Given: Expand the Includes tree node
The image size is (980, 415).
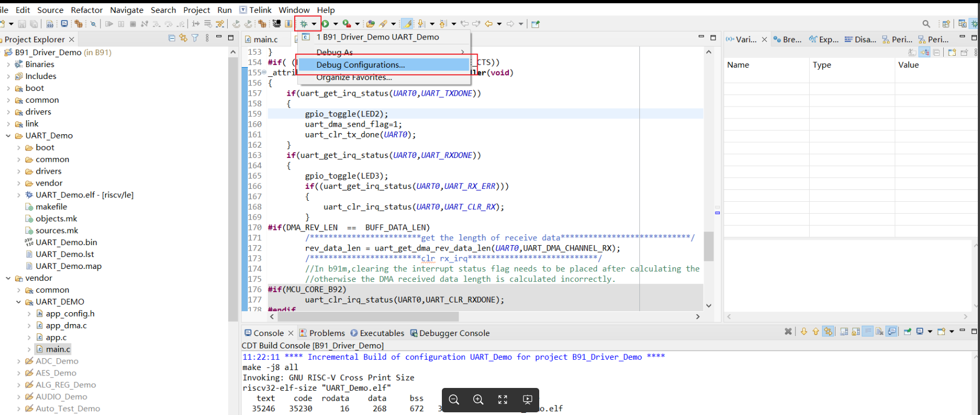Looking at the screenshot, I should point(8,76).
